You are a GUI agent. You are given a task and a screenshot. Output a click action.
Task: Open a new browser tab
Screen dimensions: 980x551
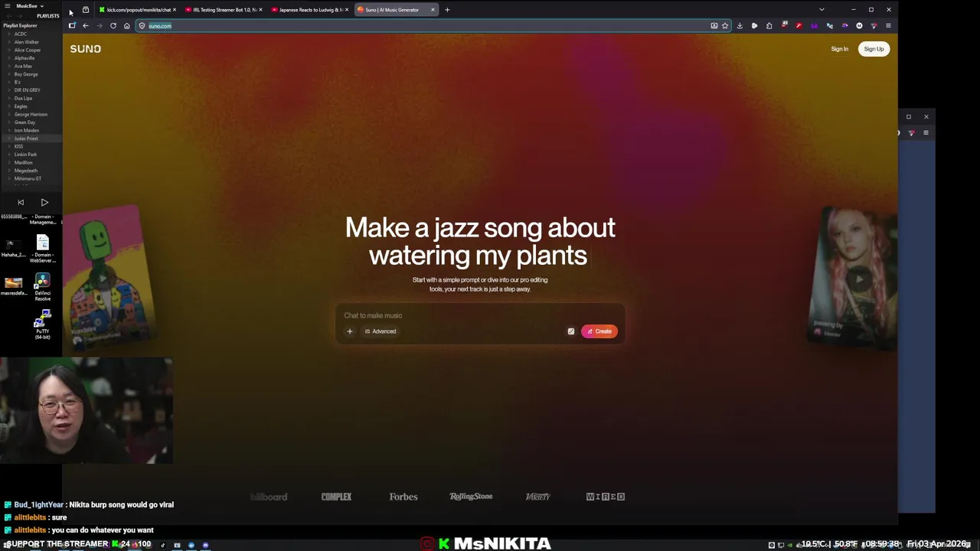(447, 10)
